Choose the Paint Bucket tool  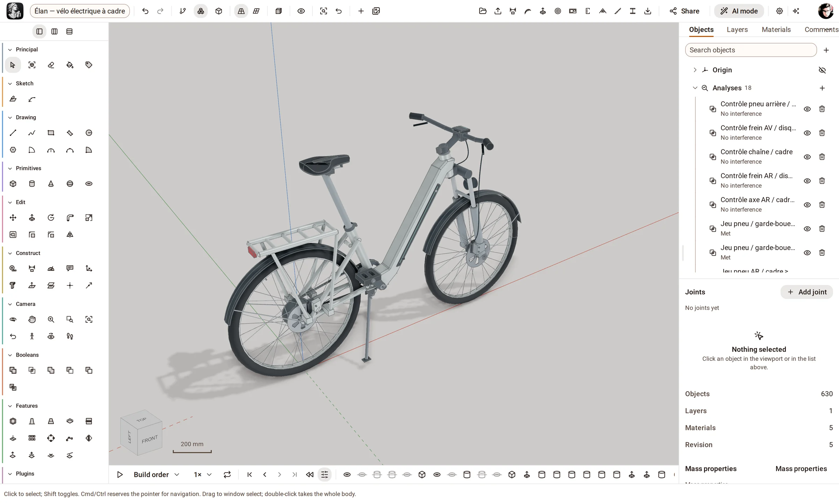70,65
